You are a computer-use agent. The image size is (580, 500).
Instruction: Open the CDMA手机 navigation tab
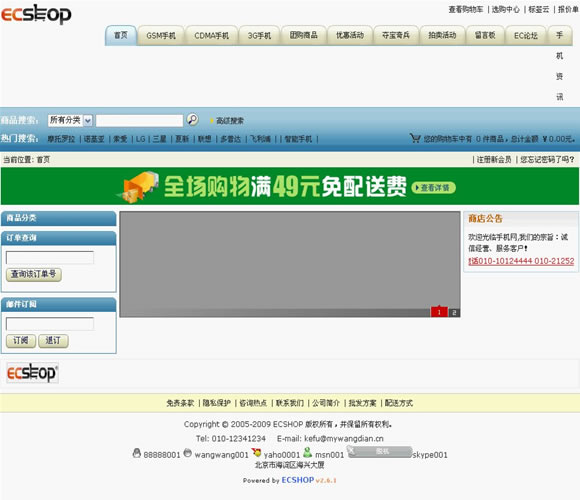(x=212, y=36)
